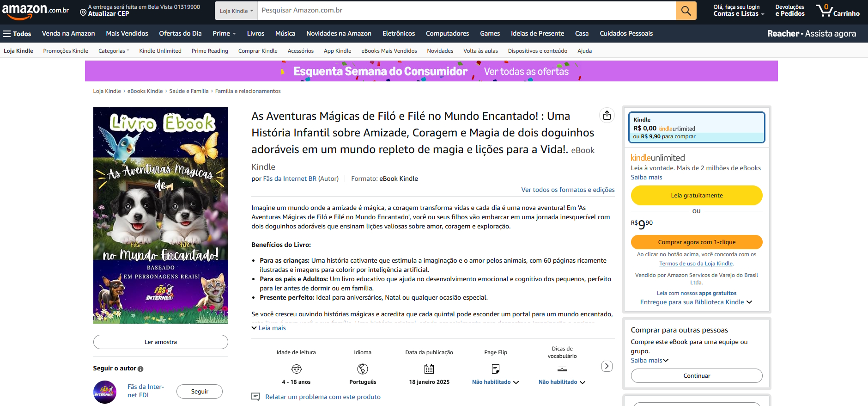Open Ver todos os formatos e edições

568,190
